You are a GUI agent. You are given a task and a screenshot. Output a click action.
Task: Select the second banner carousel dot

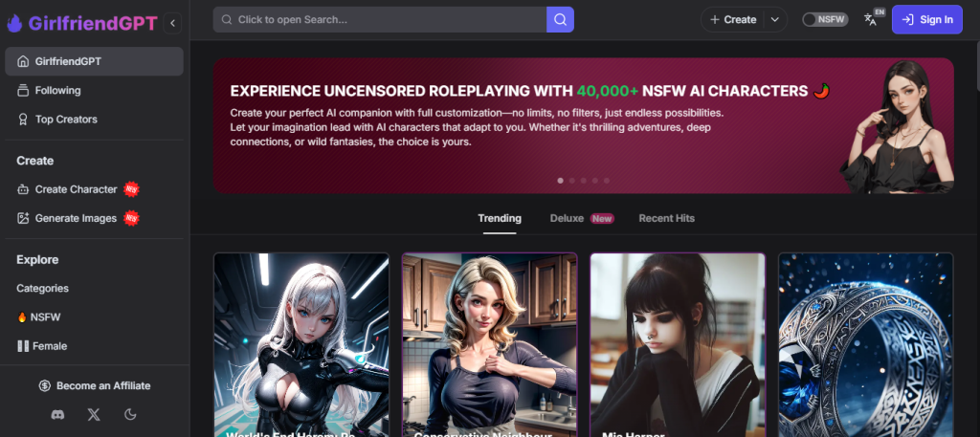click(x=572, y=181)
